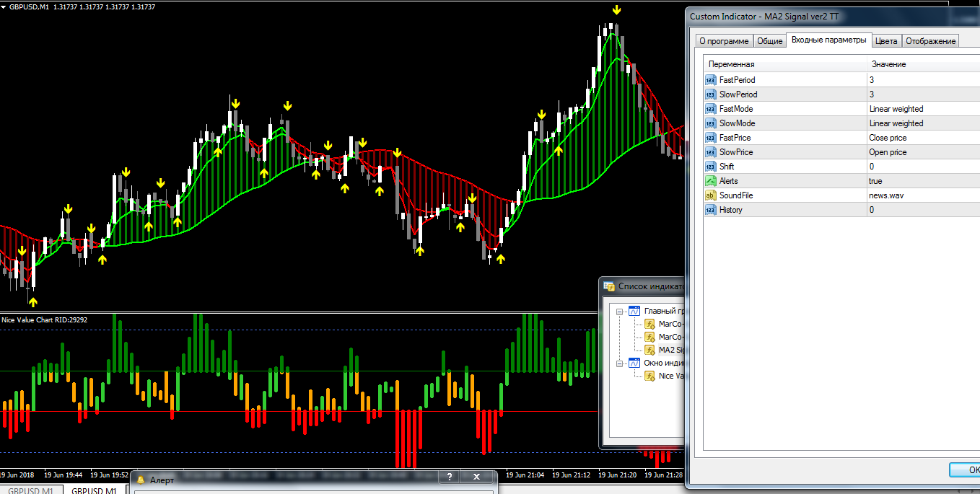The image size is (980, 494).
Task: Select the History parameter icon
Action: click(711, 210)
